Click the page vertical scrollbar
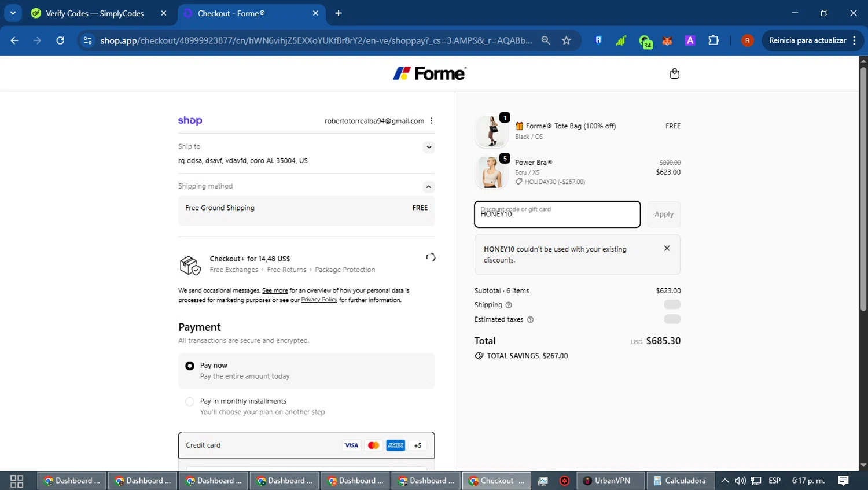Image resolution: width=868 pixels, height=490 pixels. 863,190
